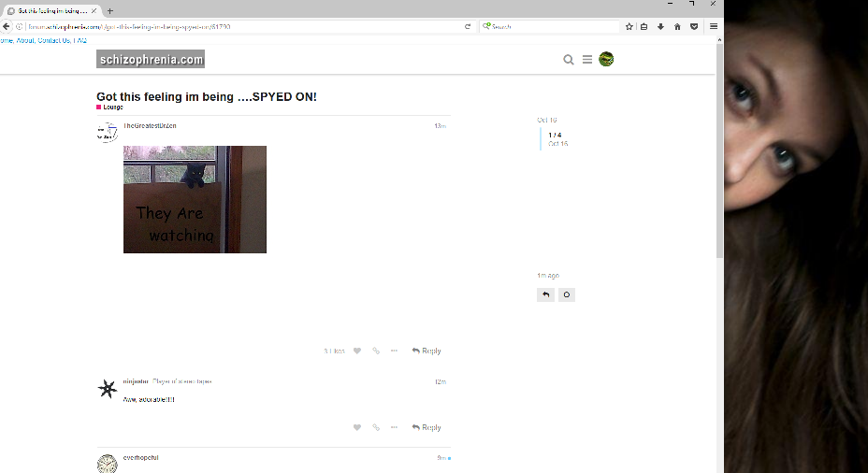The width and height of the screenshot is (868, 473).
Task: Copy link to ninjastar's post via chain icon
Action: (x=376, y=427)
